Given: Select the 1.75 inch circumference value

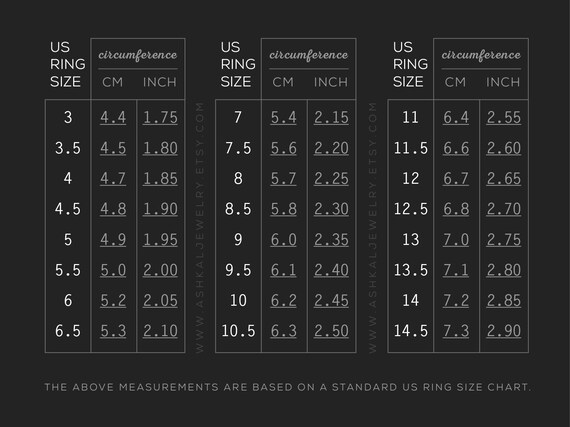Looking at the screenshot, I should 160,117.
